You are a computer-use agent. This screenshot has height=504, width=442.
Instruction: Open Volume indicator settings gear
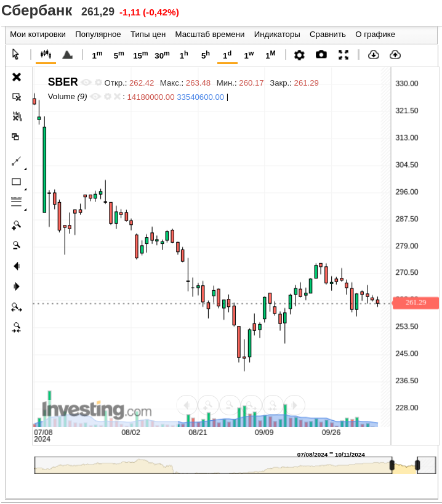[x=108, y=97]
